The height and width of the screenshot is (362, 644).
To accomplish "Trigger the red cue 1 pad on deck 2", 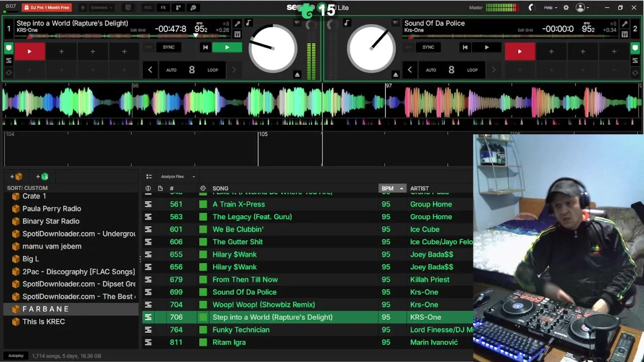I will click(x=520, y=51).
